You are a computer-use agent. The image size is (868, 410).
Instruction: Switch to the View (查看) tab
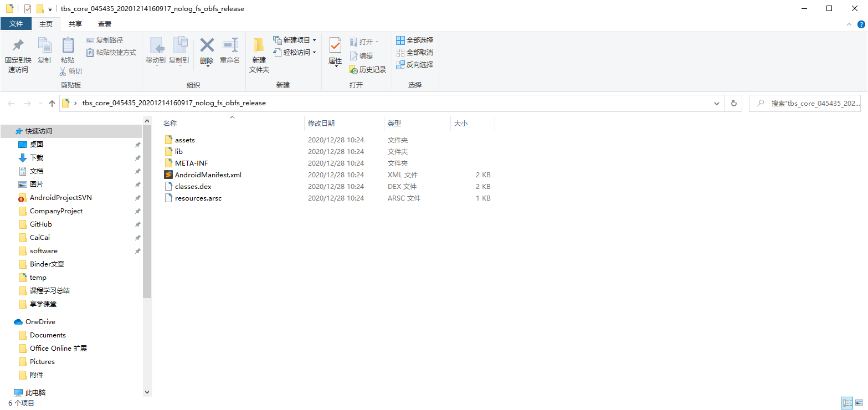(x=105, y=24)
